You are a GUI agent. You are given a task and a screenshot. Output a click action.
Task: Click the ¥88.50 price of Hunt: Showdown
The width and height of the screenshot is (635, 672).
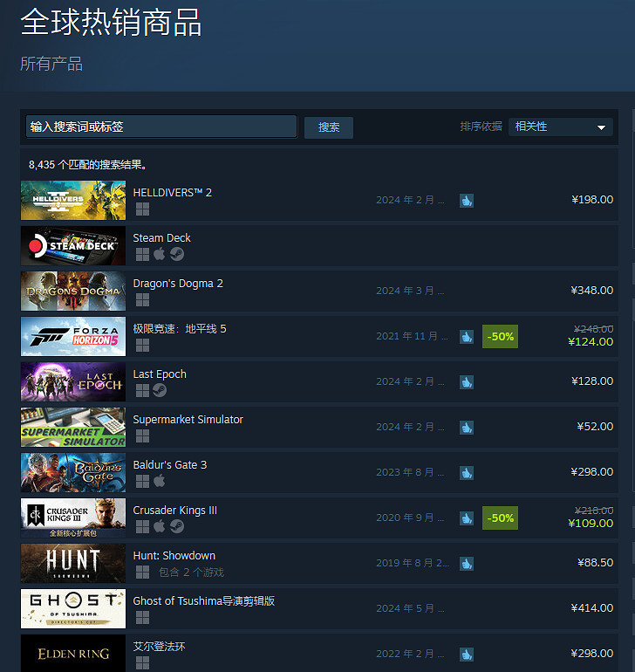pyautogui.click(x=595, y=563)
